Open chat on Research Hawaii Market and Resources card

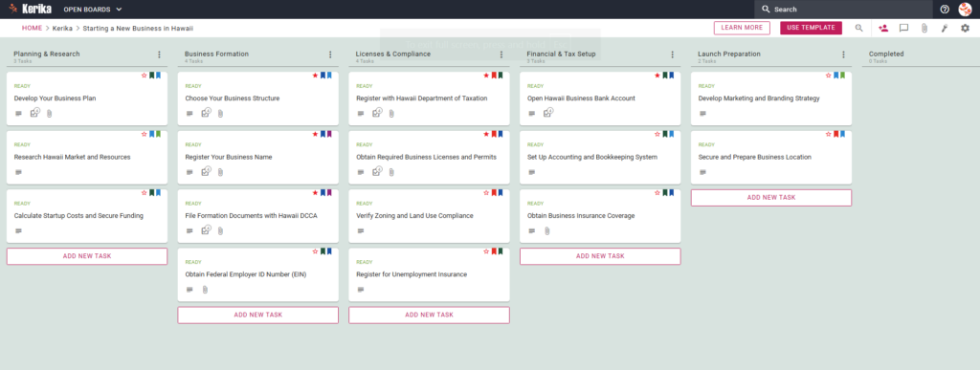tap(18, 172)
